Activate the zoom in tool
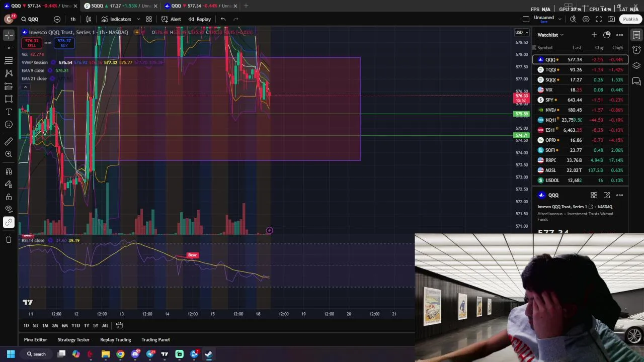644x362 pixels. 9,154
